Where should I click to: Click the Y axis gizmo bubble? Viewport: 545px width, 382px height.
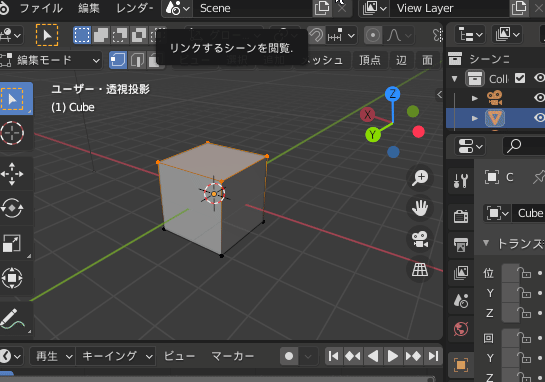(373, 135)
